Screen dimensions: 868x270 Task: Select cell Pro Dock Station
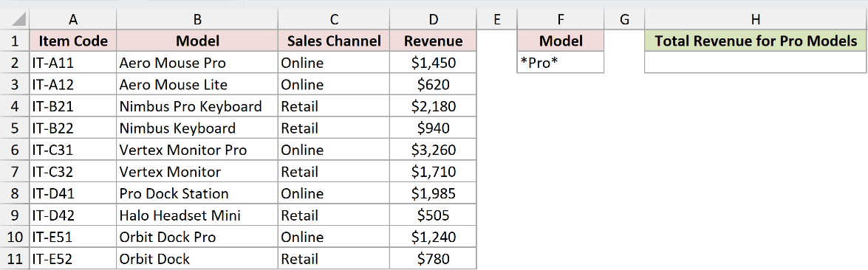click(x=197, y=193)
